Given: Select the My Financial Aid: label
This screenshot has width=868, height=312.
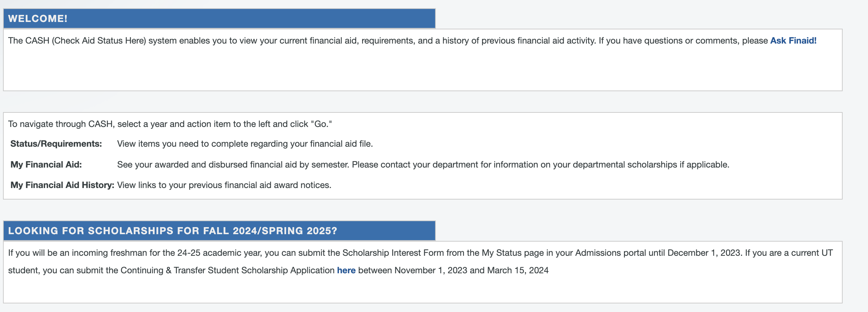Looking at the screenshot, I should pyautogui.click(x=46, y=165).
